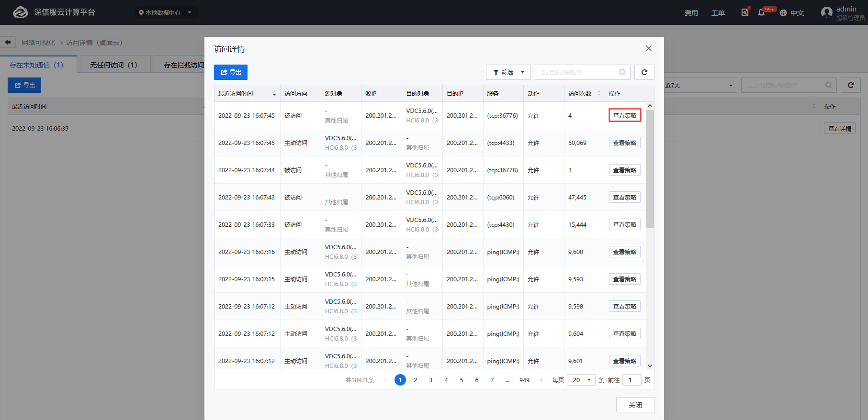Close the 访问详情 dialog with X
This screenshot has width=868, height=420.
(649, 48)
